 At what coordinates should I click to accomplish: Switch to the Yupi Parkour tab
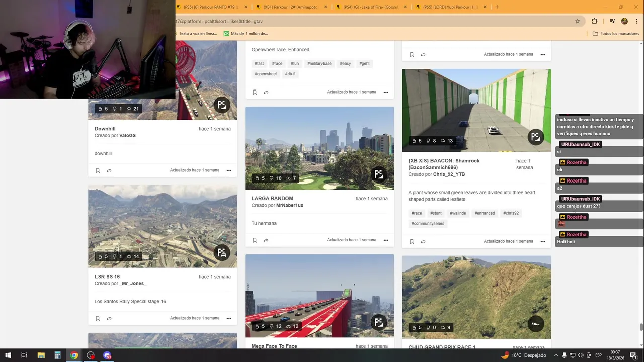(x=451, y=7)
